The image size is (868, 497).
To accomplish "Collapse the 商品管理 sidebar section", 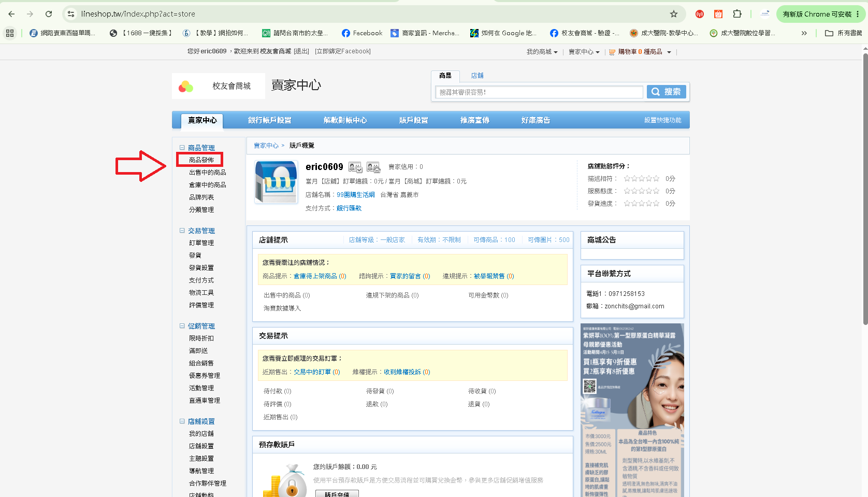I will click(x=182, y=148).
